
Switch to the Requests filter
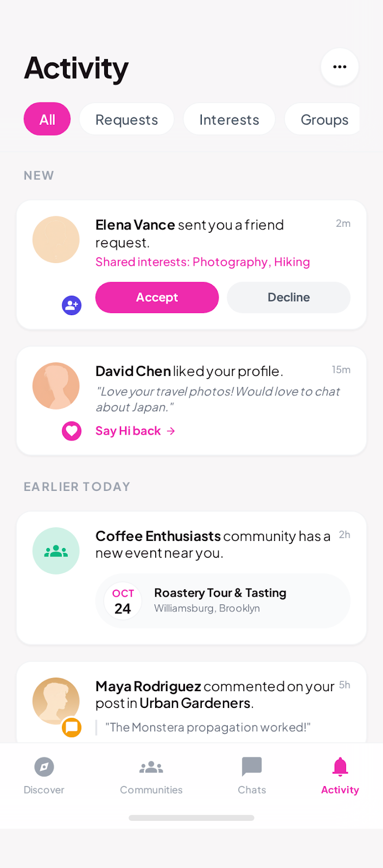126,119
